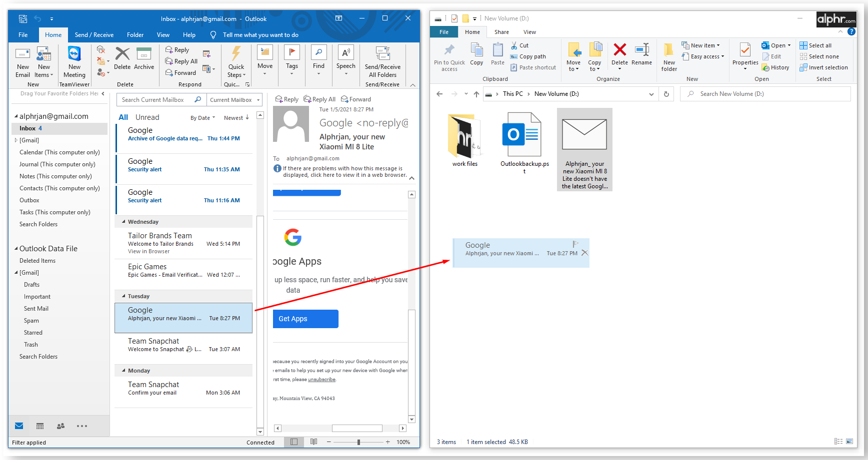Open the Current Mailbox search scope dropdown

(x=234, y=100)
